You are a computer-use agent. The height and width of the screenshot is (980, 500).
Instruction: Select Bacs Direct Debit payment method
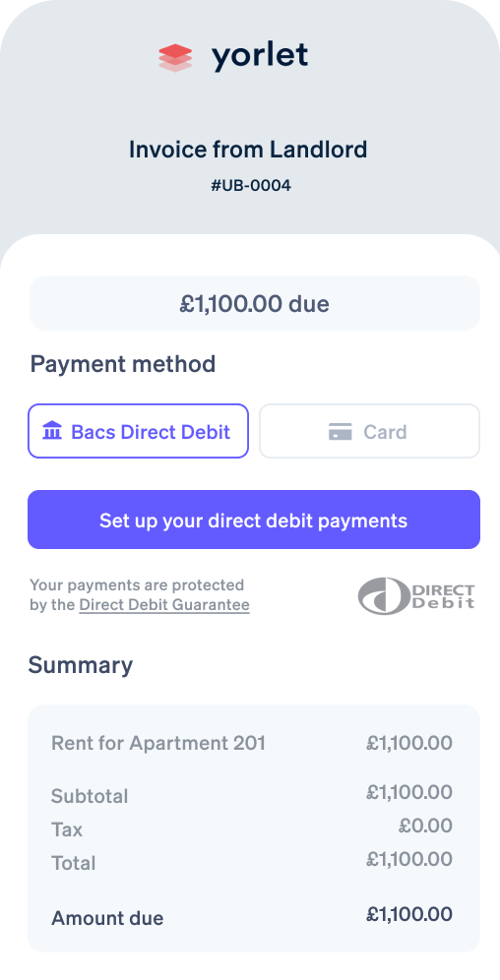click(x=138, y=431)
